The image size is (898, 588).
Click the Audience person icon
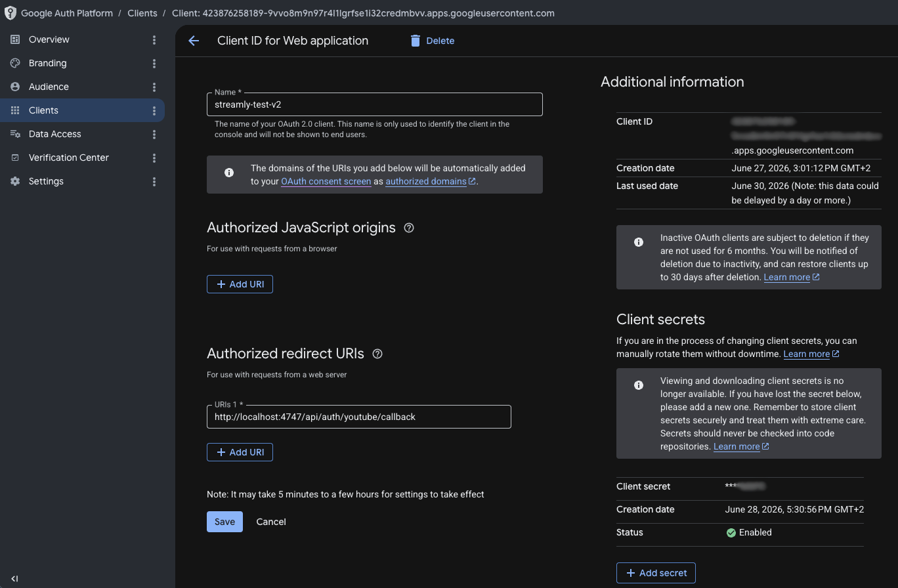(x=15, y=87)
